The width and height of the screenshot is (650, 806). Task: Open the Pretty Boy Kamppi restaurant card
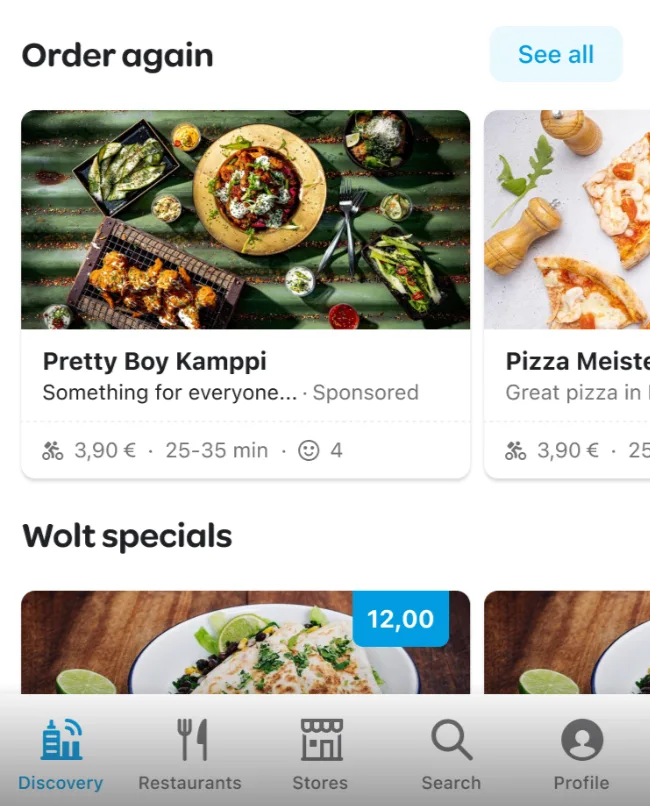point(245,290)
